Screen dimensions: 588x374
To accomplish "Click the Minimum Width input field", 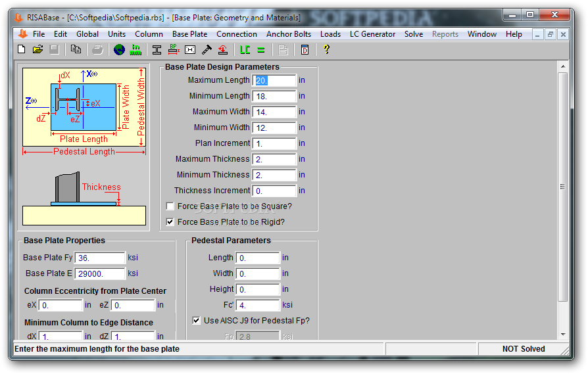I will click(x=274, y=128).
